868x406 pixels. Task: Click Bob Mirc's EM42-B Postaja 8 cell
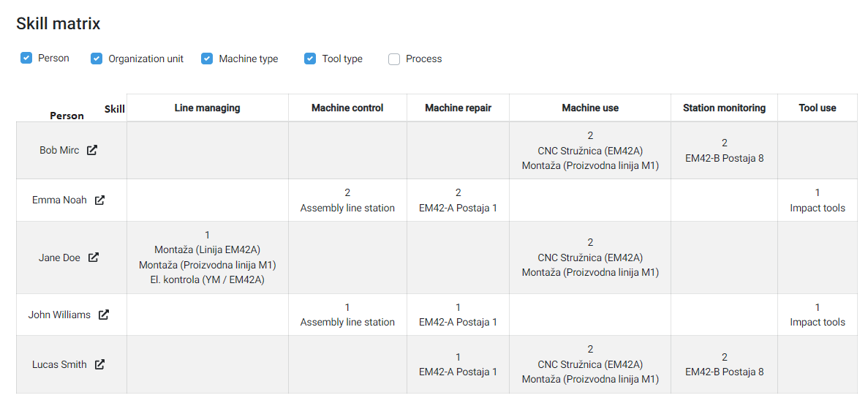[724, 151]
